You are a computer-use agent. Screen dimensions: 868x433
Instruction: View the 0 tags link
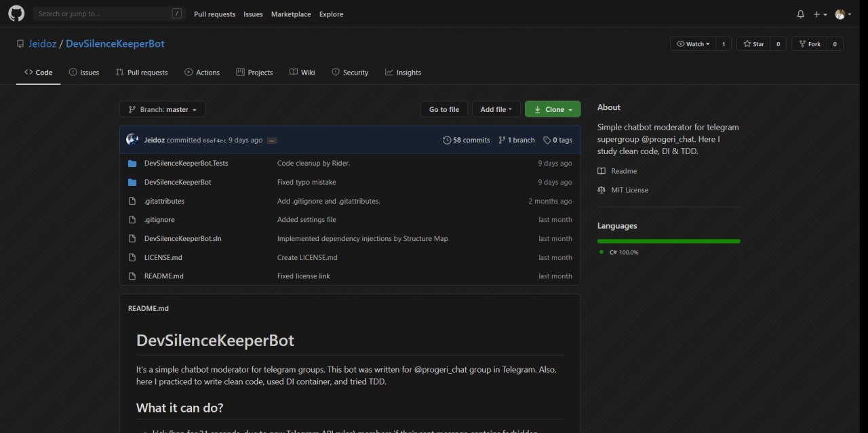pyautogui.click(x=557, y=140)
